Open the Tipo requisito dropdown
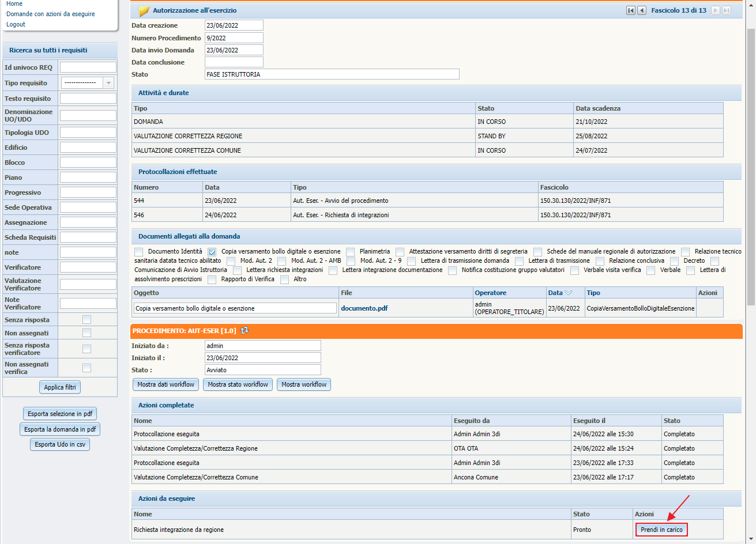The width and height of the screenshot is (756, 544). pyautogui.click(x=108, y=83)
